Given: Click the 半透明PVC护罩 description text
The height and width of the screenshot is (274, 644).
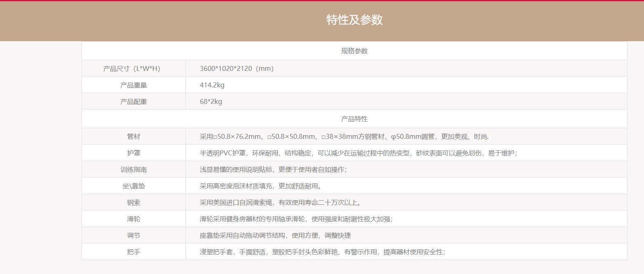Looking at the screenshot, I should 358,153.
